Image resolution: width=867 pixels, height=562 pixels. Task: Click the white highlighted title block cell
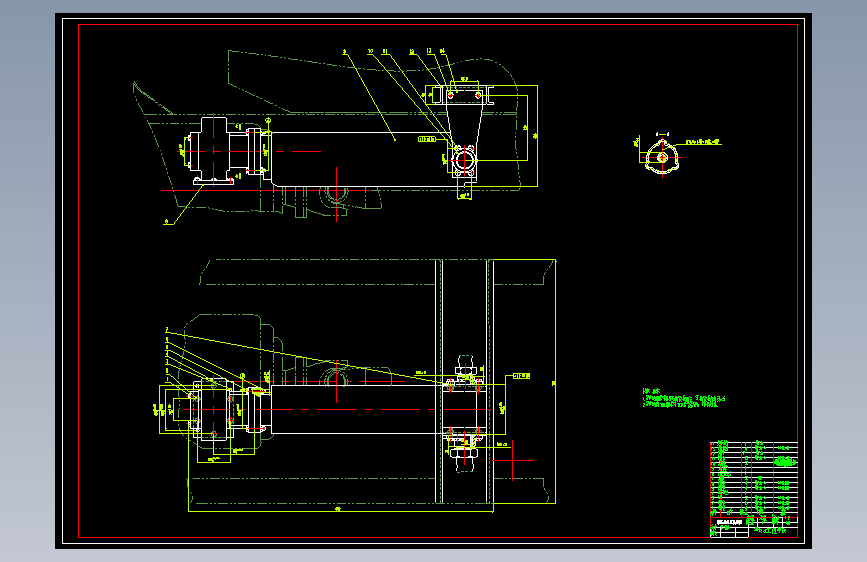click(728, 522)
